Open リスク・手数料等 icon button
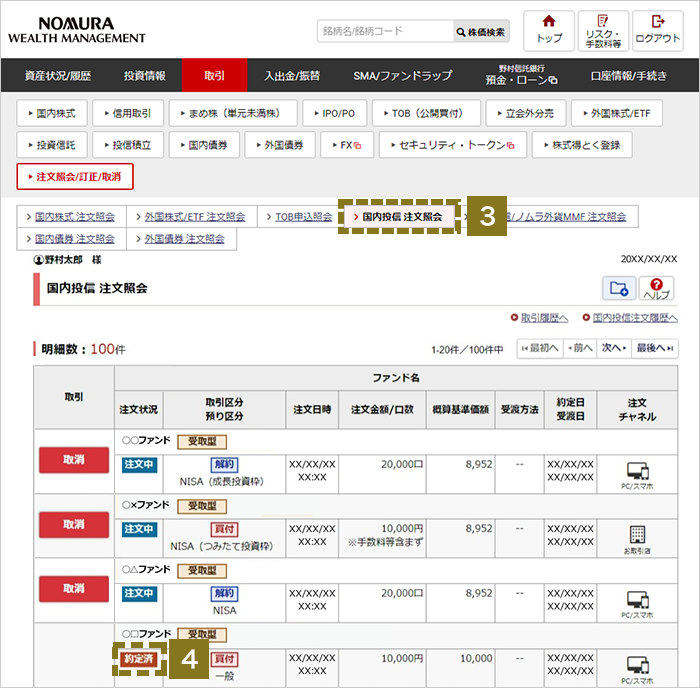This screenshot has height=688, width=700. tap(603, 31)
